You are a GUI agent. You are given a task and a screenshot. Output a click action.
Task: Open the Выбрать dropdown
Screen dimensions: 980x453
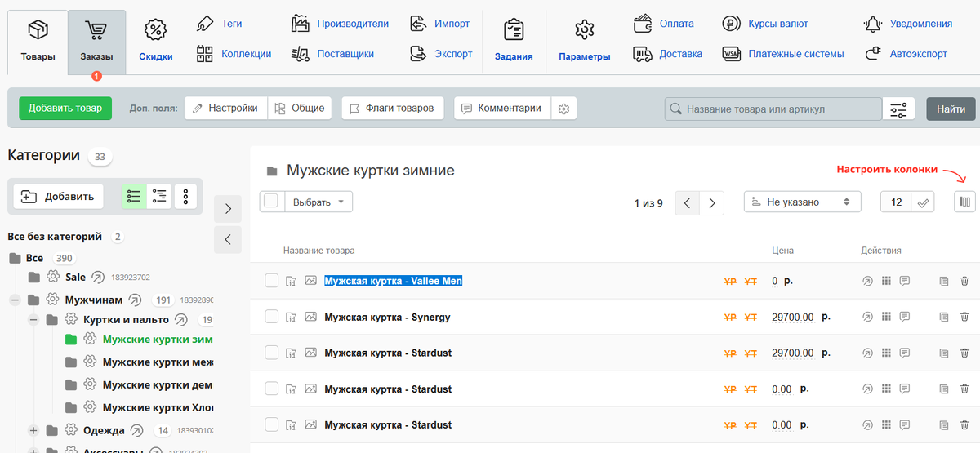click(x=318, y=202)
